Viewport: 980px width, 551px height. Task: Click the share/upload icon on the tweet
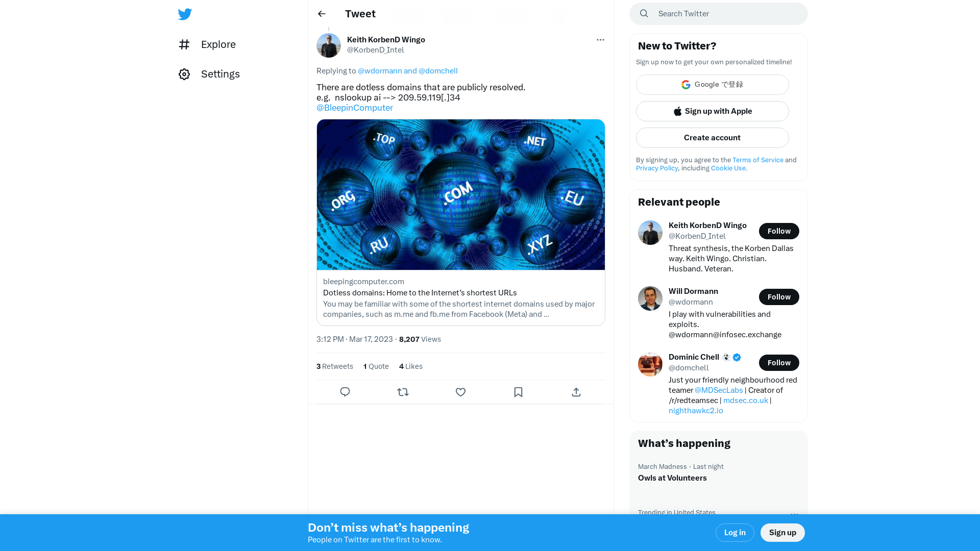pyautogui.click(x=576, y=392)
